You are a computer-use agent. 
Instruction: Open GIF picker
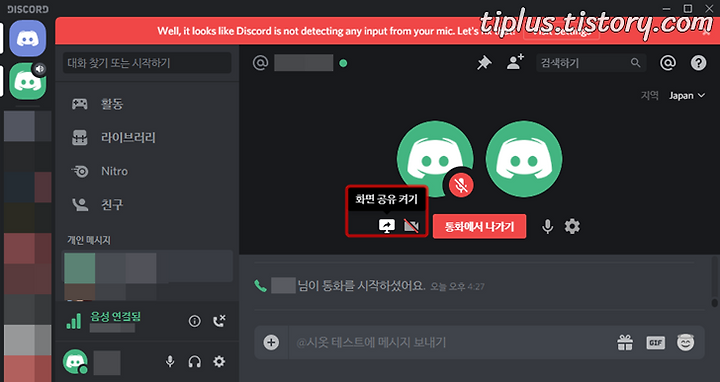point(656,342)
